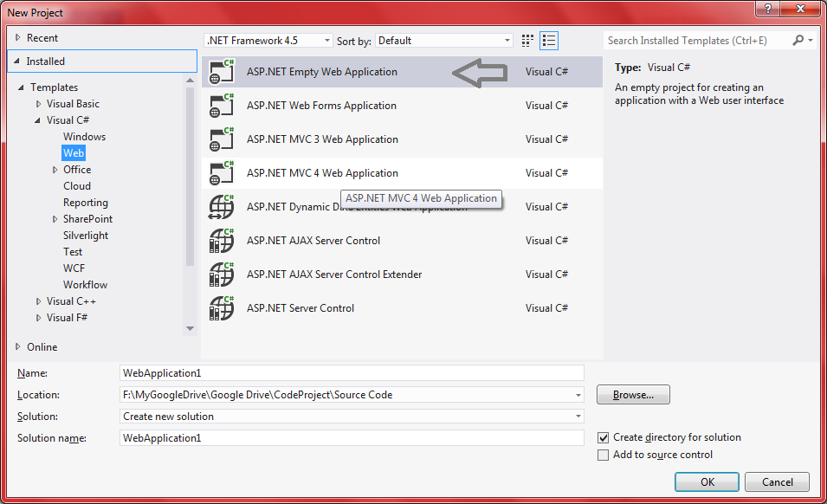
Task: Click the ASP.NET Web Forms Application template icon
Action: [222, 106]
